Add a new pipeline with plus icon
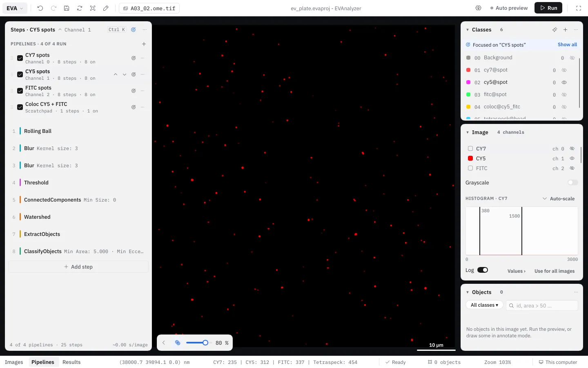The image size is (588, 368). point(144,44)
